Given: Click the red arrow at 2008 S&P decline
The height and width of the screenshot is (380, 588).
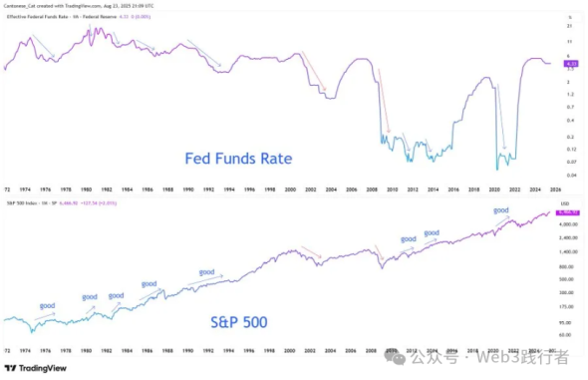Looking at the screenshot, I should (x=380, y=251).
